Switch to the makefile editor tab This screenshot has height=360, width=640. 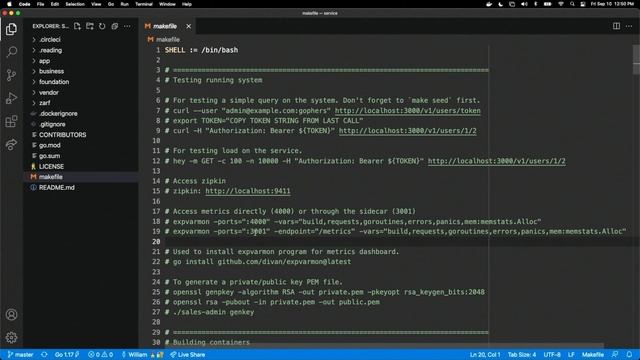click(165, 26)
